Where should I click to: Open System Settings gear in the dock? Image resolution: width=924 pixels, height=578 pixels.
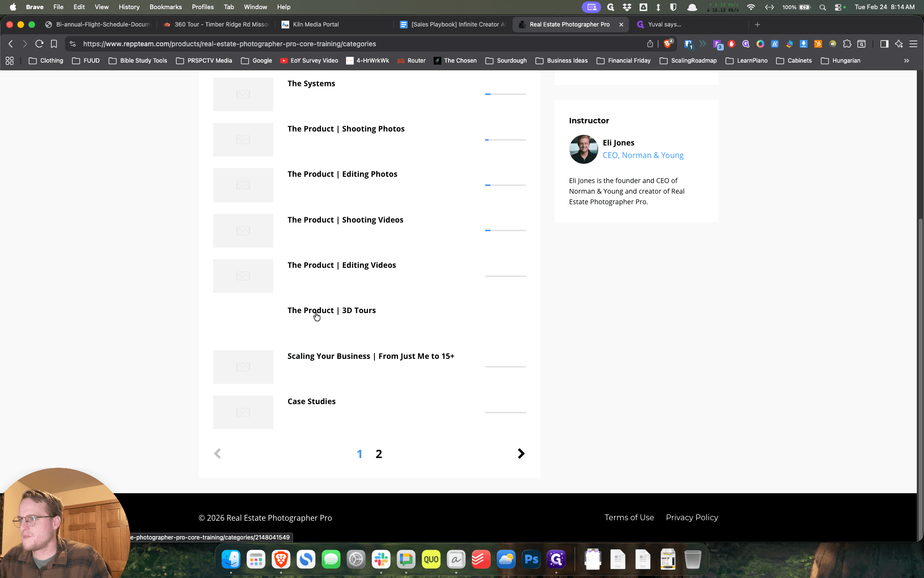pos(356,559)
